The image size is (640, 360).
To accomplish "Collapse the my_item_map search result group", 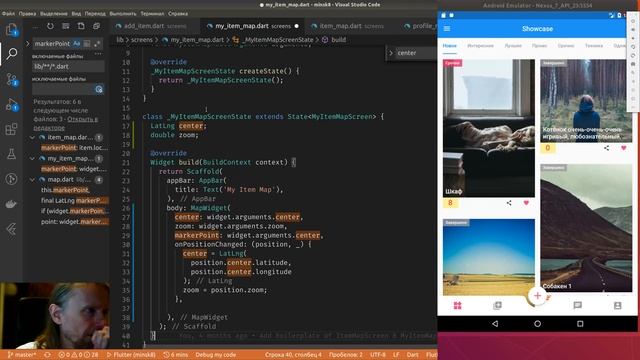I will pos(32,158).
